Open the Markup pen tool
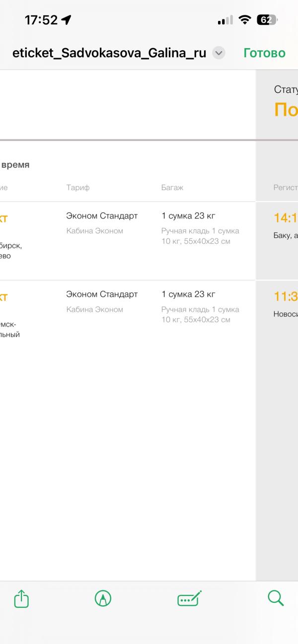Image resolution: width=298 pixels, height=644 pixels. pos(103,598)
